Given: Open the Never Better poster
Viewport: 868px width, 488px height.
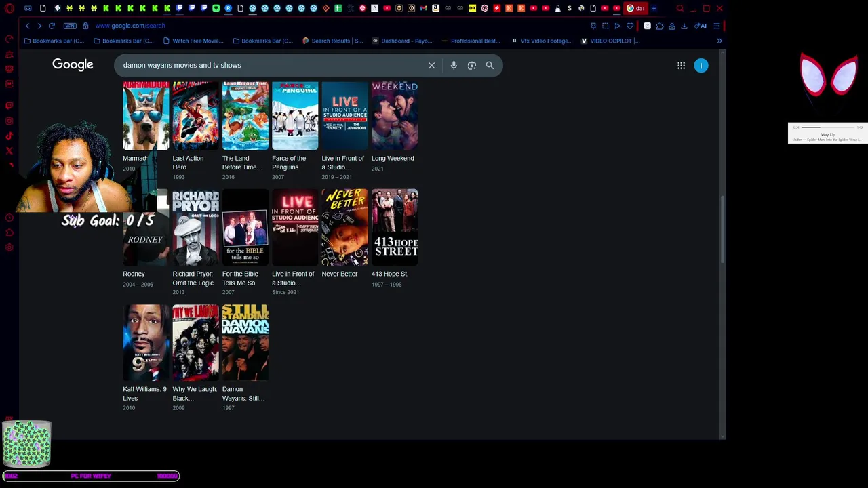Looking at the screenshot, I should [344, 227].
